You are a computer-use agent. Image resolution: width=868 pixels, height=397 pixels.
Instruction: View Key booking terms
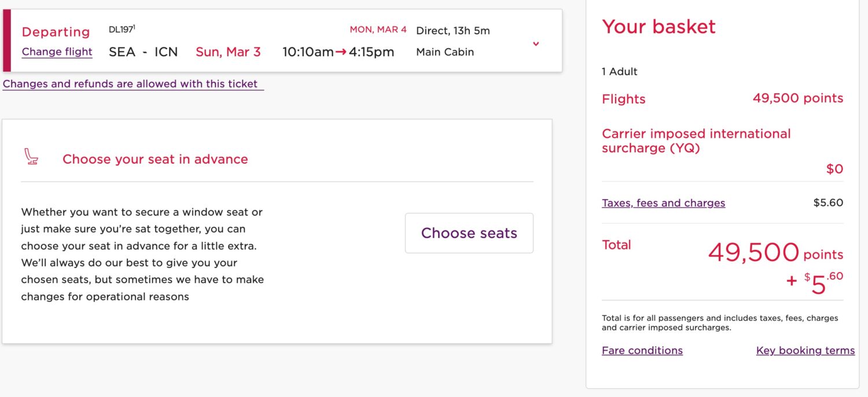(806, 350)
